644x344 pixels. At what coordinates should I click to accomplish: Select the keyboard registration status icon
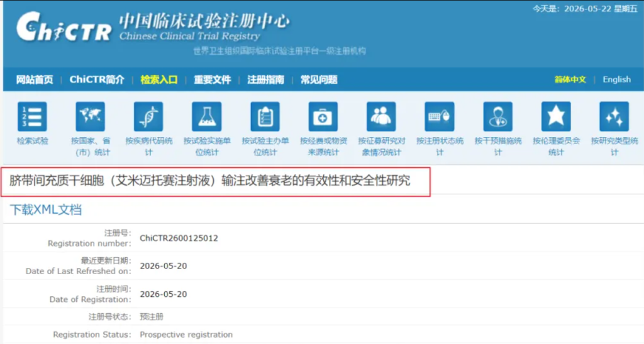click(440, 116)
